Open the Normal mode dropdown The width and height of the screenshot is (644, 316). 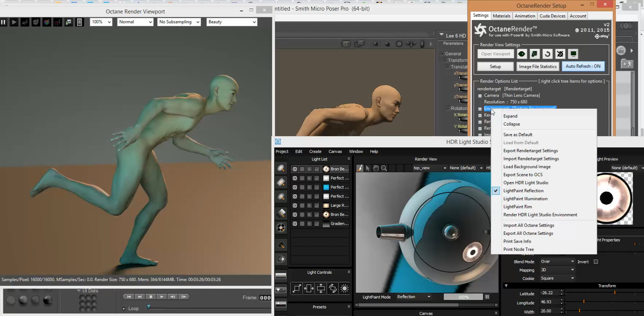pos(135,22)
